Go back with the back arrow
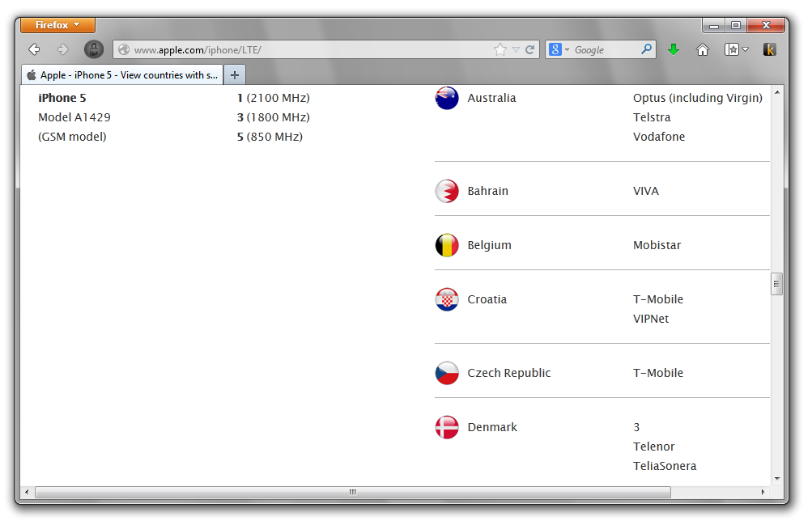This screenshot has height=525, width=812. [x=35, y=49]
